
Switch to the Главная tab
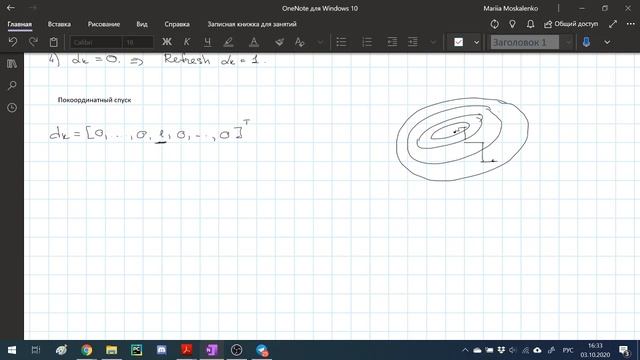click(20, 24)
